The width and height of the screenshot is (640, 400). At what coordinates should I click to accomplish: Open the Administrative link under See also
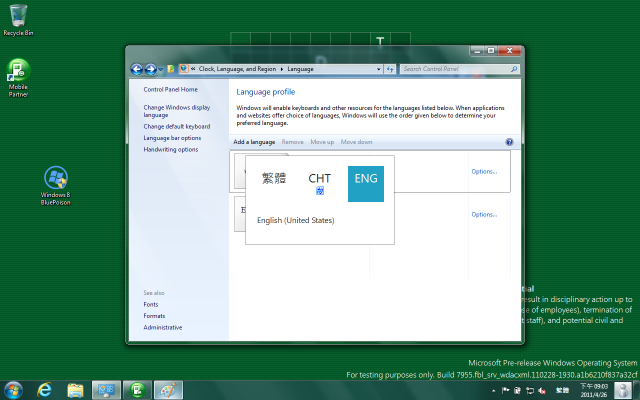[162, 327]
